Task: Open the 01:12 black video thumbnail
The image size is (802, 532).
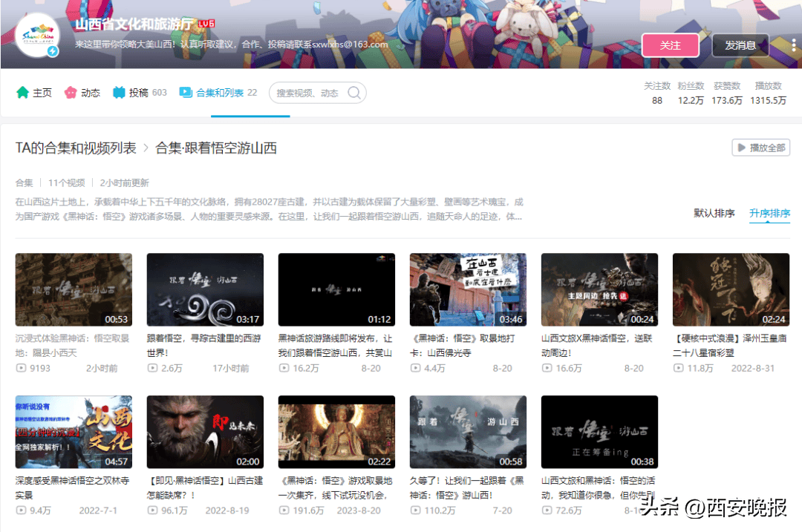Action: (x=336, y=290)
